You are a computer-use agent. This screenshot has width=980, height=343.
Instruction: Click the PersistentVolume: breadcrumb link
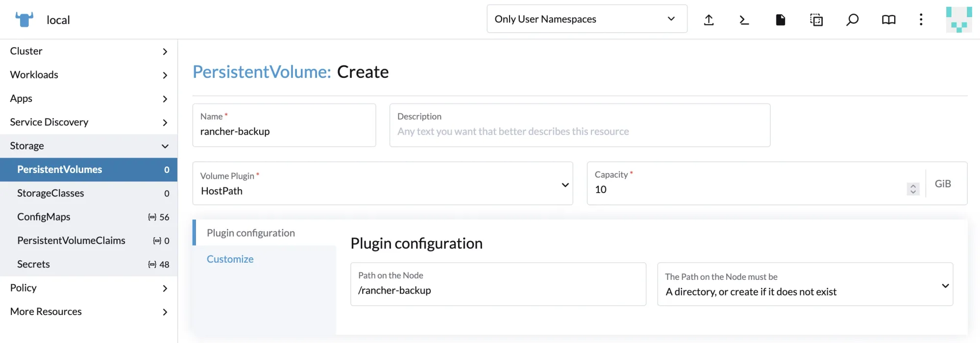point(262,72)
